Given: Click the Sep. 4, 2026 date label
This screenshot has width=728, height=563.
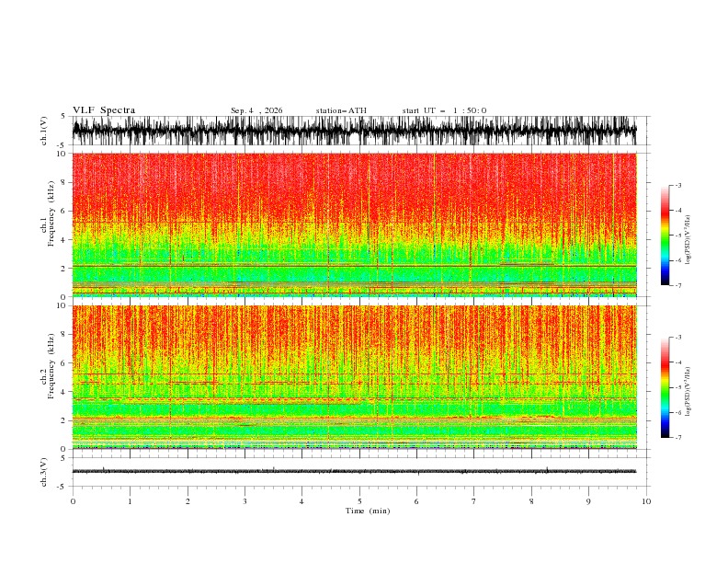Looking at the screenshot, I should coord(256,110).
